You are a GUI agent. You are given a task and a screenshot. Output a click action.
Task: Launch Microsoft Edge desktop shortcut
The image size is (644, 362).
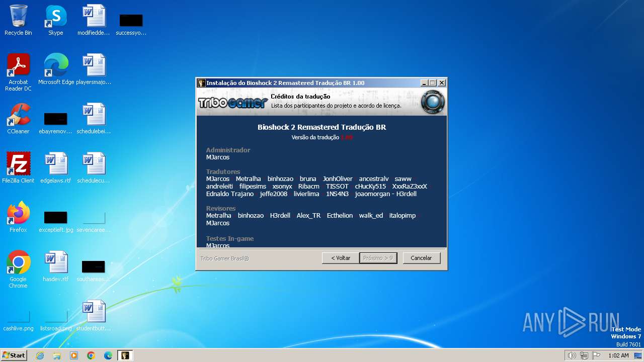coord(56,69)
